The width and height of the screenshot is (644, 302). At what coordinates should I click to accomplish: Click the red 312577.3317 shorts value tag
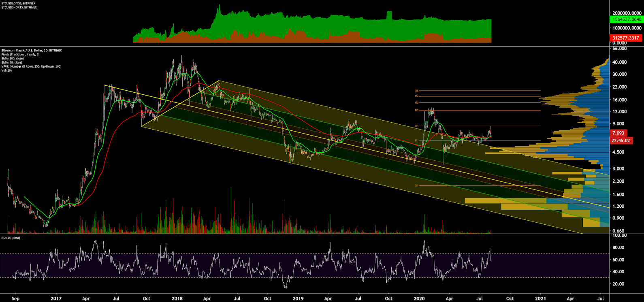point(626,38)
